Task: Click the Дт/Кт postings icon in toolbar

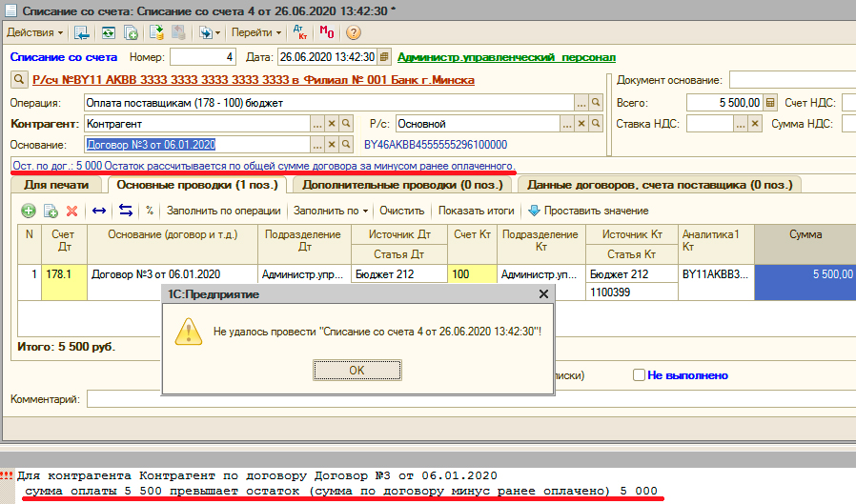Action: pyautogui.click(x=302, y=32)
